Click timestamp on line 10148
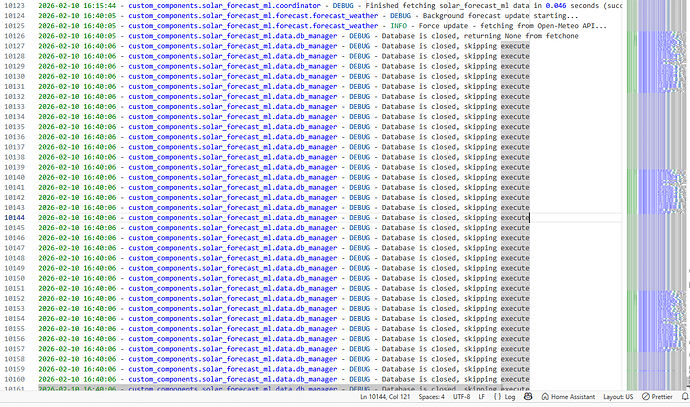 (77, 258)
